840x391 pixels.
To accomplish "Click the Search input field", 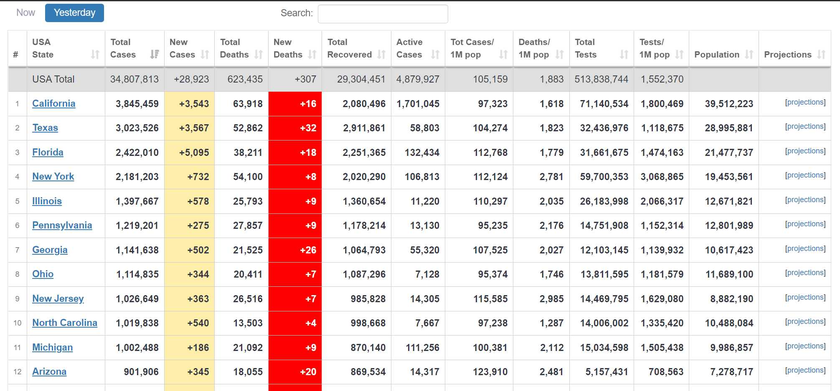I will pyautogui.click(x=383, y=14).
